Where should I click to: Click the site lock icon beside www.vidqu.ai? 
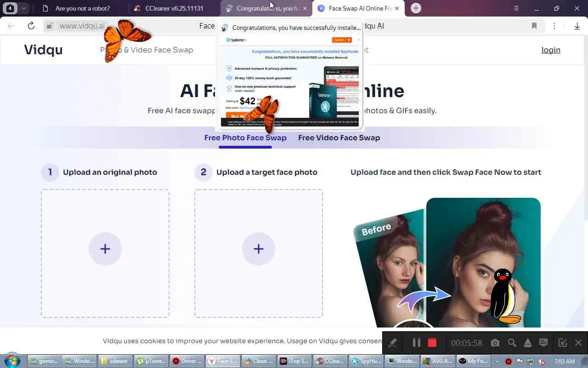tap(50, 26)
